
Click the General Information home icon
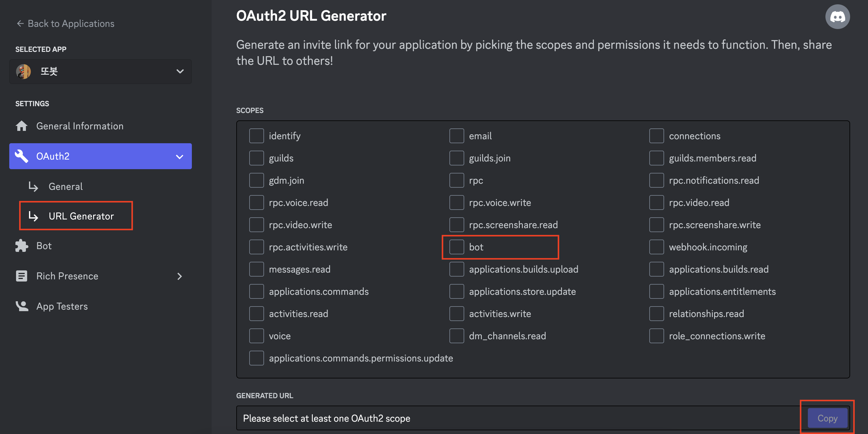pos(22,126)
